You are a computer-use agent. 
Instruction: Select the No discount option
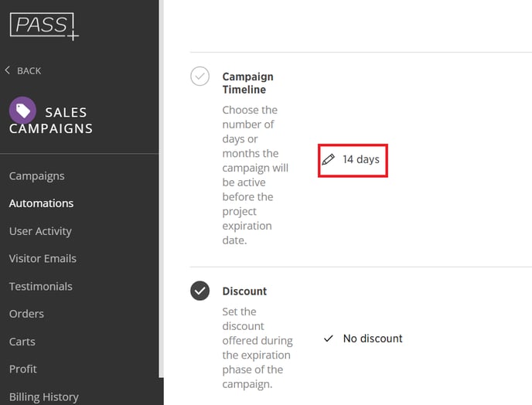(373, 339)
